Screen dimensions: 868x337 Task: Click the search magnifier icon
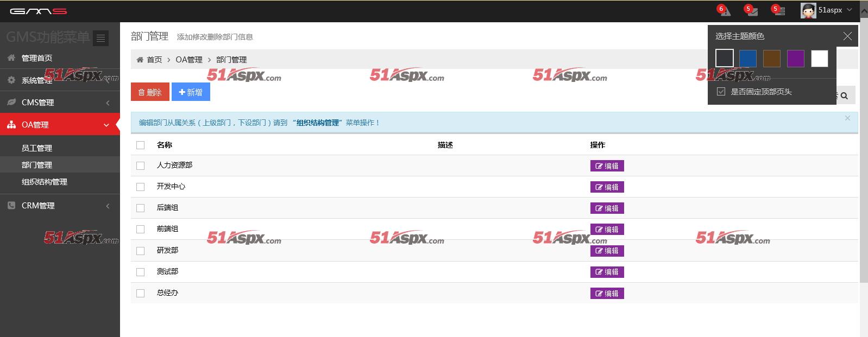pos(844,96)
